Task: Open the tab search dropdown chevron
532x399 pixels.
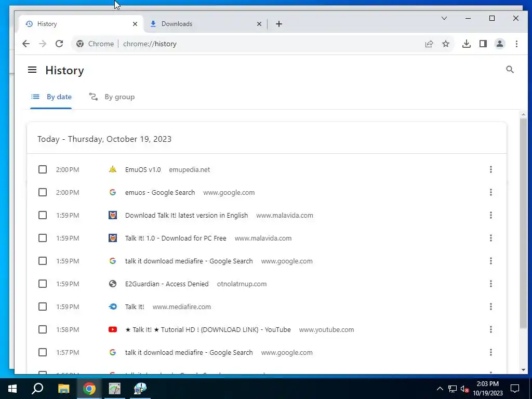Action: (x=444, y=18)
